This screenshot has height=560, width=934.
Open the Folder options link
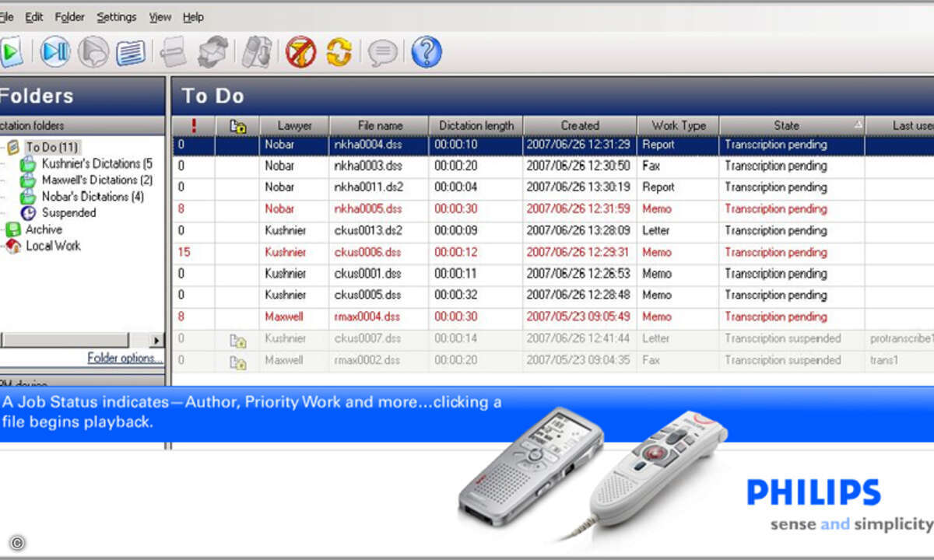(x=125, y=358)
